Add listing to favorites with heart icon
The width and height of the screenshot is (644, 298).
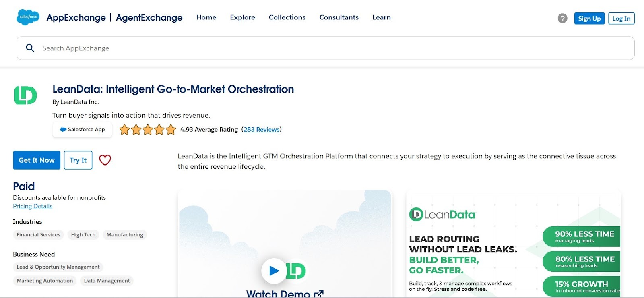[x=105, y=160]
